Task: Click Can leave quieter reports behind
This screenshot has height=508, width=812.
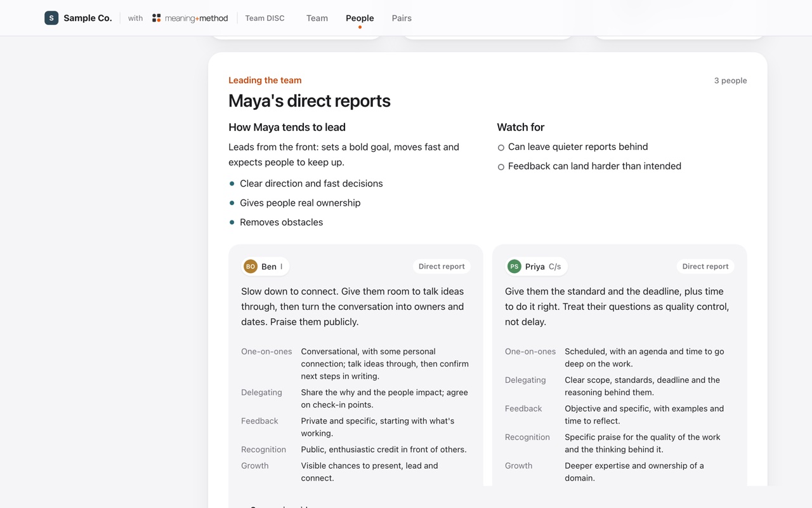Action: pyautogui.click(x=578, y=147)
